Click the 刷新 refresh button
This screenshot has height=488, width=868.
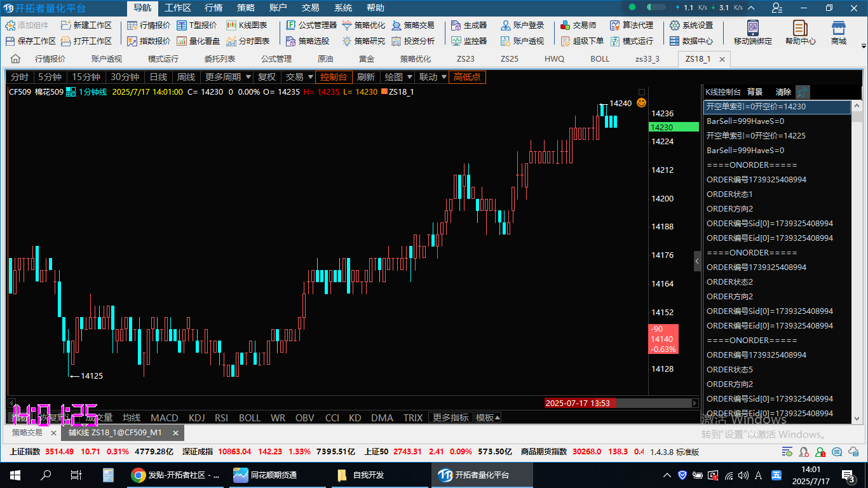pyautogui.click(x=365, y=77)
